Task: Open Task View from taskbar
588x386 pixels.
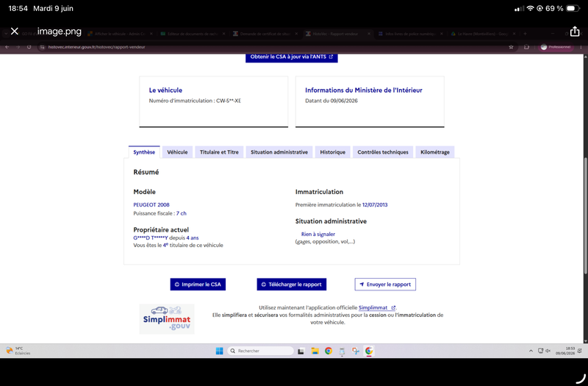Action: [x=301, y=351]
